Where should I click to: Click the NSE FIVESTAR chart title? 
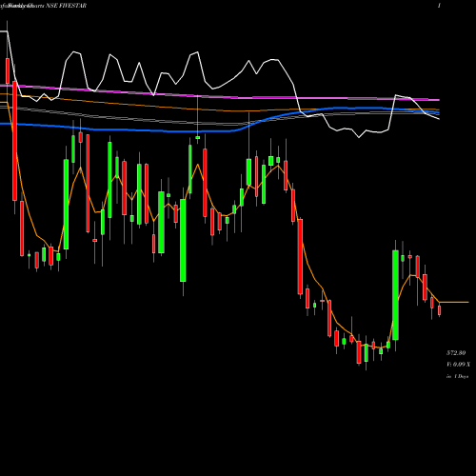(x=66, y=6)
